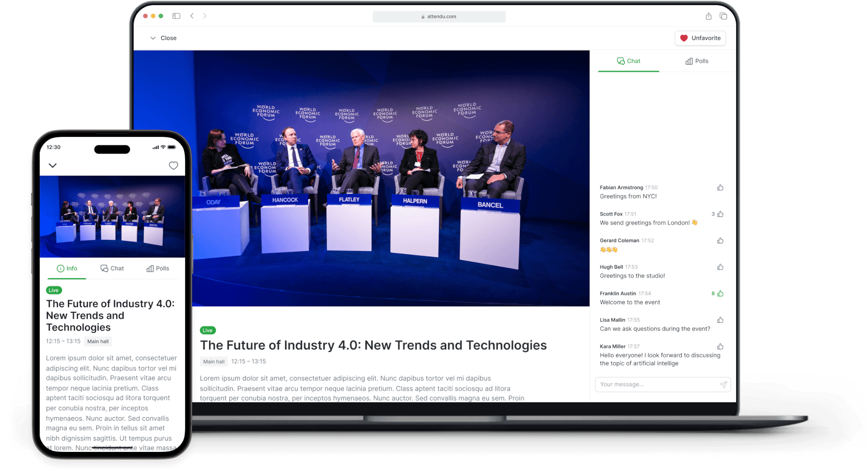Click the 'Greetings from NYC!' message
This screenshot has height=471, width=868.
[628, 197]
